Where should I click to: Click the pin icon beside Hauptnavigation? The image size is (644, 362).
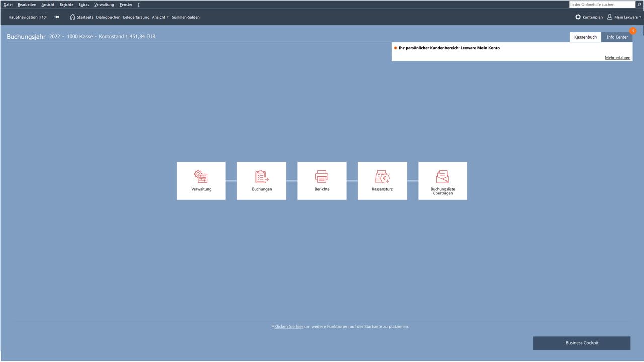pos(57,17)
